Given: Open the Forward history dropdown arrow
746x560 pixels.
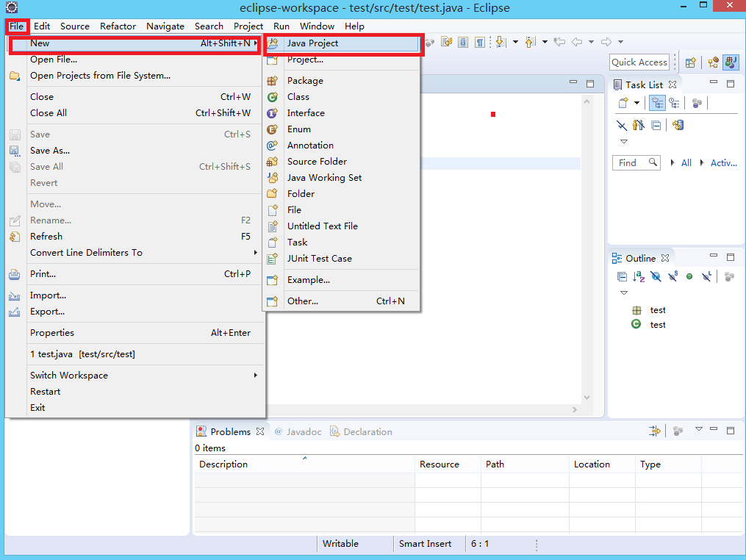Looking at the screenshot, I should pyautogui.click(x=620, y=42).
